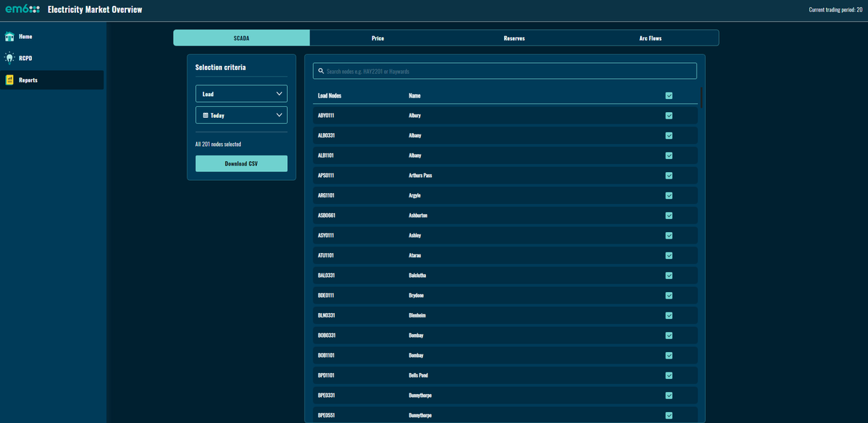868x423 pixels.
Task: Click the node list vertical scrollbar
Action: point(702,97)
